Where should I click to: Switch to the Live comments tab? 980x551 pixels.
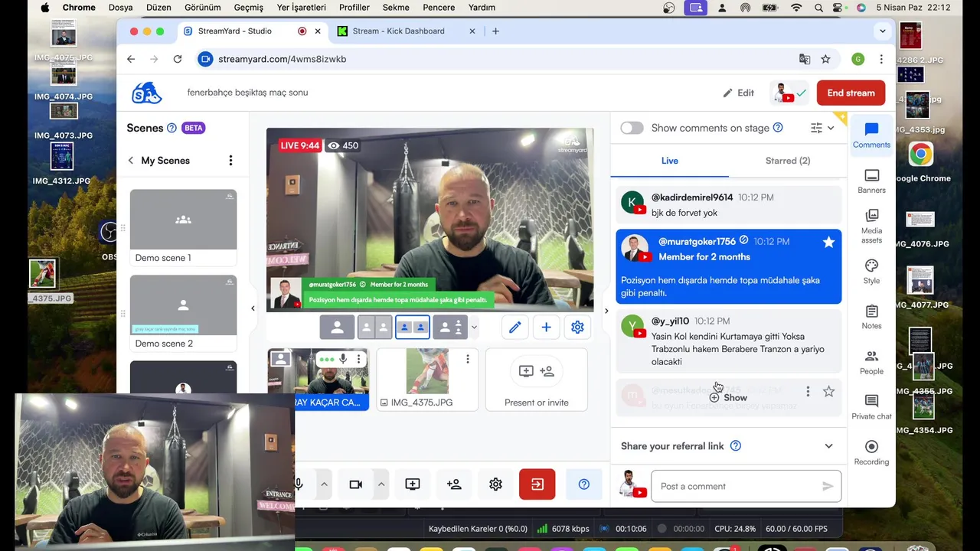pos(670,161)
